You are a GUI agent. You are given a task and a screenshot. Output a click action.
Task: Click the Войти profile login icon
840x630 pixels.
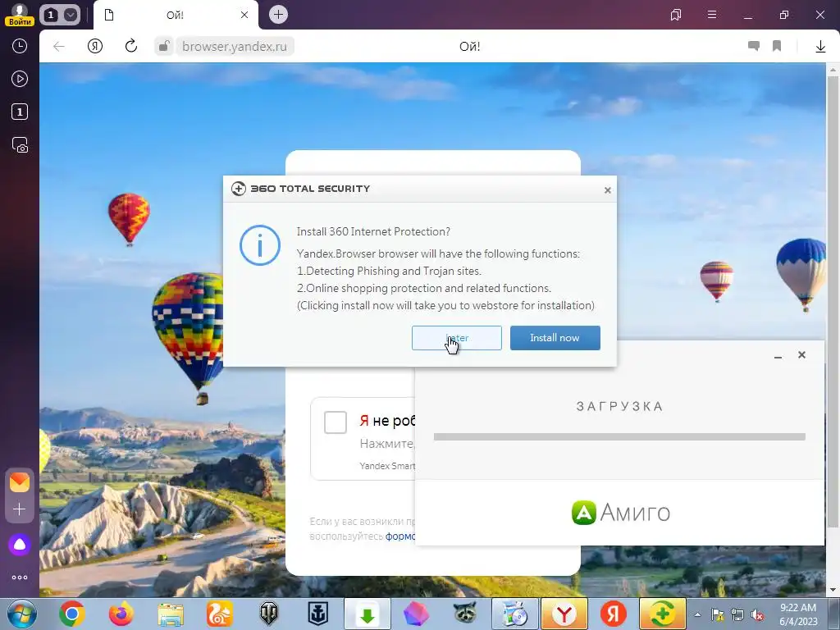[20, 15]
